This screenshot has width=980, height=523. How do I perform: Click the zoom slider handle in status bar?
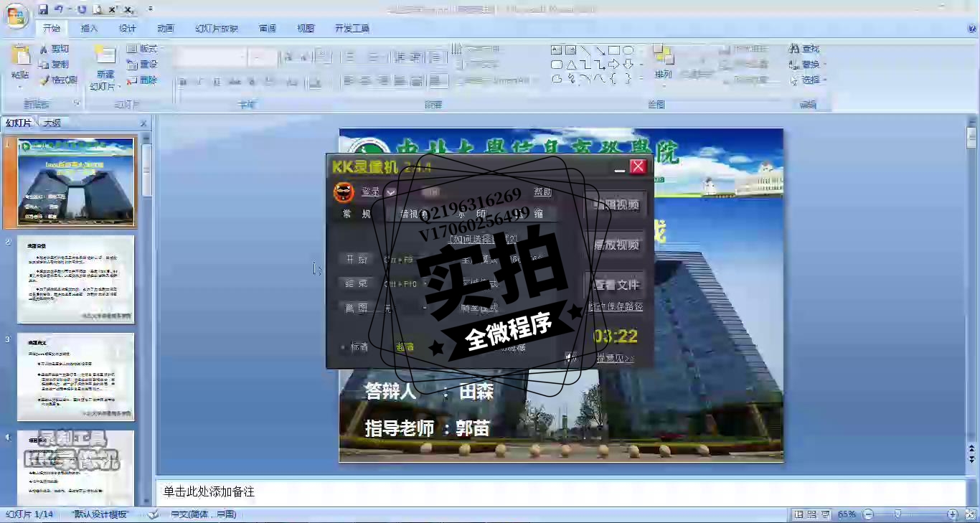(x=897, y=514)
